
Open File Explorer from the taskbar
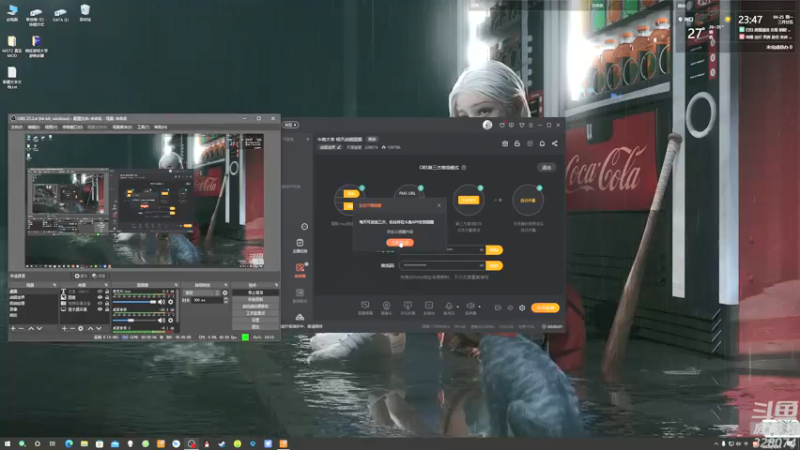(84, 444)
